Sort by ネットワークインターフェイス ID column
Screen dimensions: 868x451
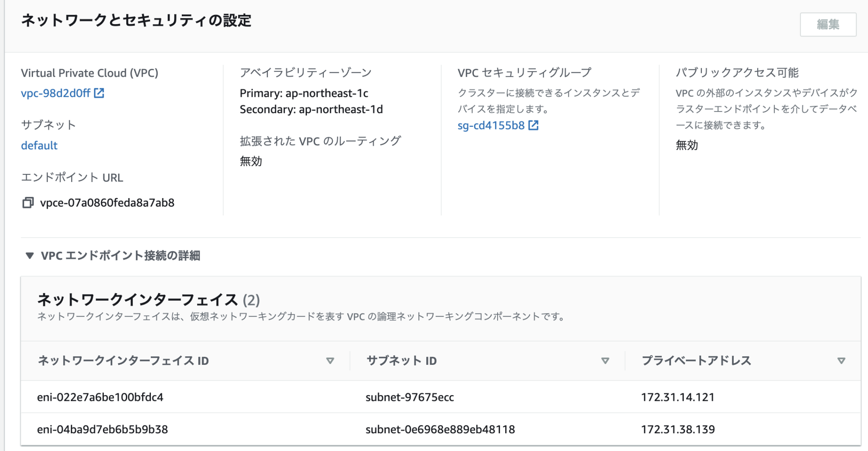pos(330,360)
